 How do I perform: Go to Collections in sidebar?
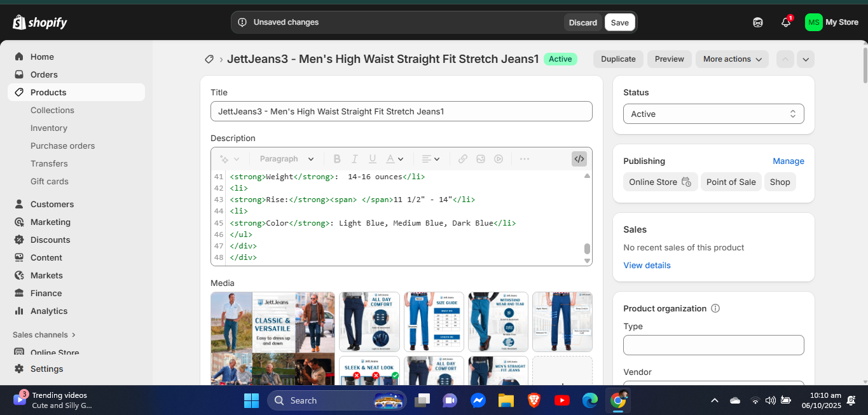(52, 110)
